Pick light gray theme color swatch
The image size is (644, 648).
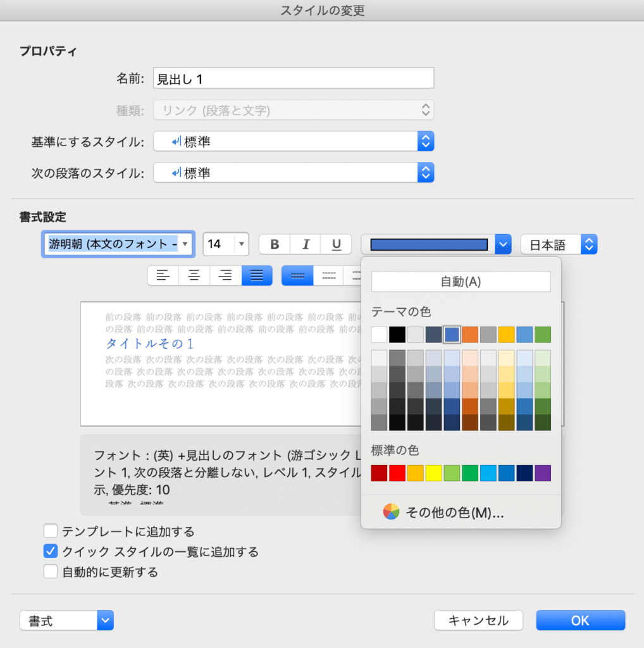(415, 334)
